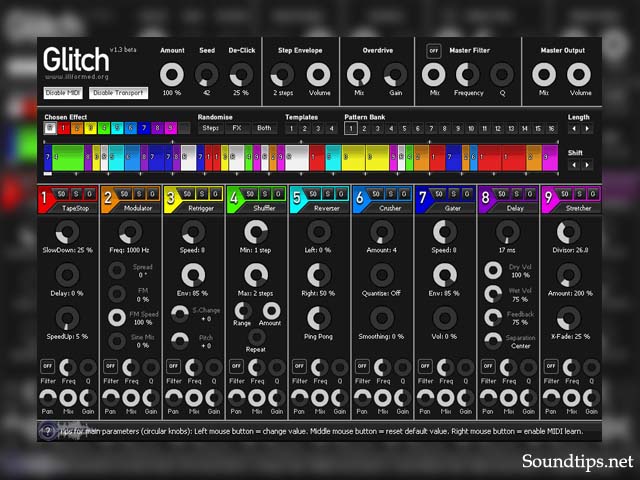Randomise the FX
640x480 pixels.
237,128
